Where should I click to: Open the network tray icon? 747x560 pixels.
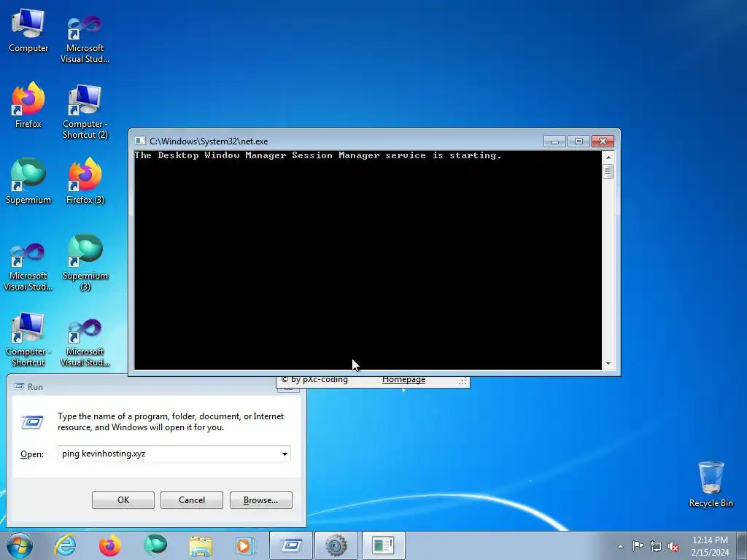pyautogui.click(x=656, y=546)
